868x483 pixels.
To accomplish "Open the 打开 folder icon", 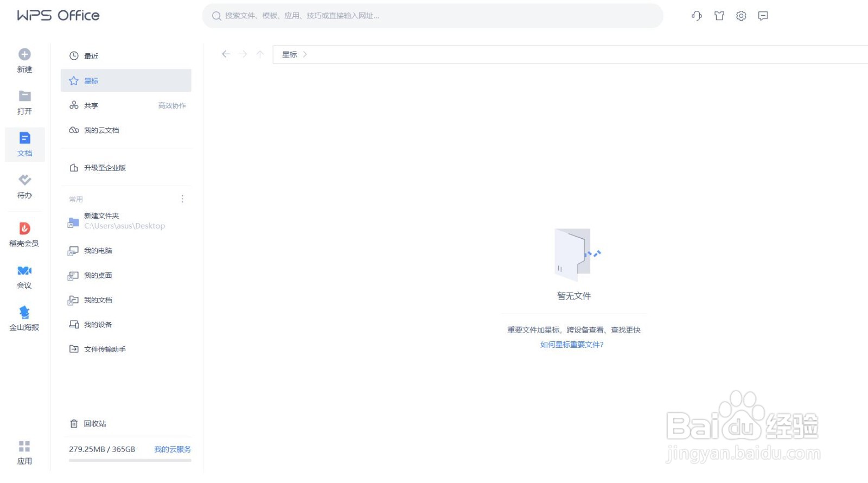I will [x=24, y=96].
